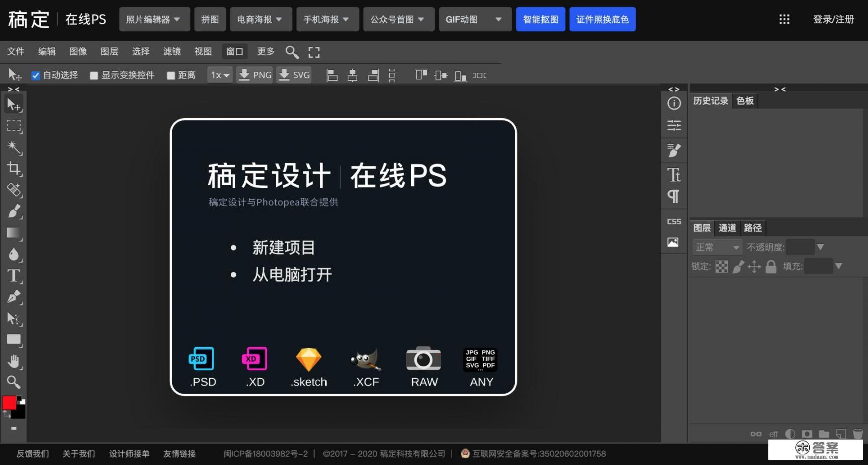Open the 照片编辑器 dropdown
868x465 pixels.
[x=154, y=19]
